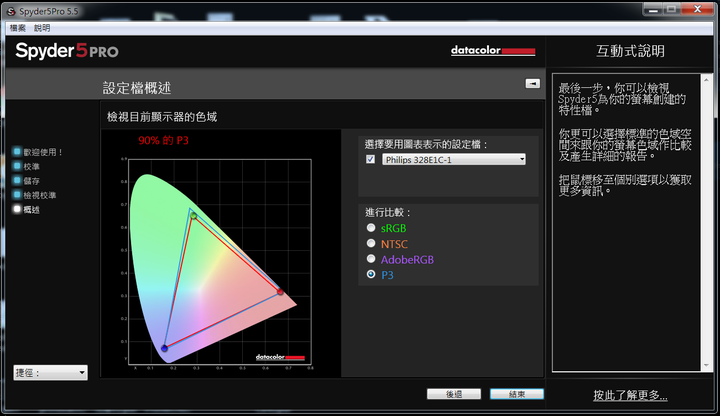
Task: Click the 設定檔概述 heading
Action: [137, 88]
